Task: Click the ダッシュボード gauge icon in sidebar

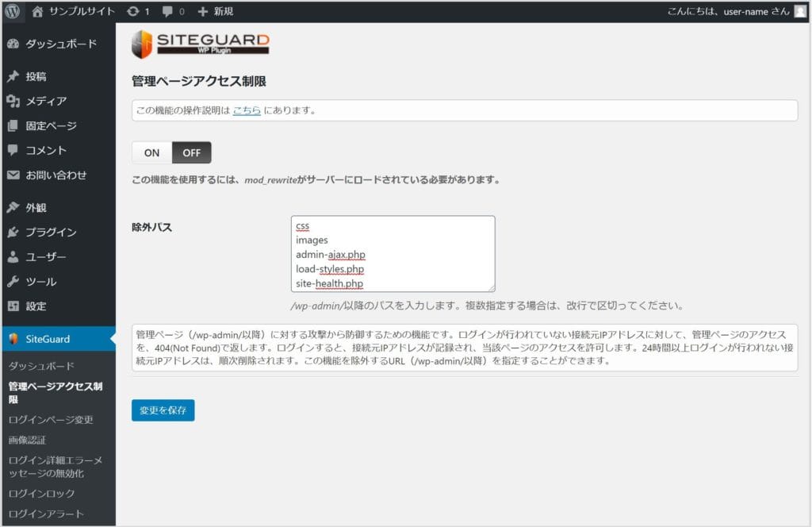Action: click(13, 44)
